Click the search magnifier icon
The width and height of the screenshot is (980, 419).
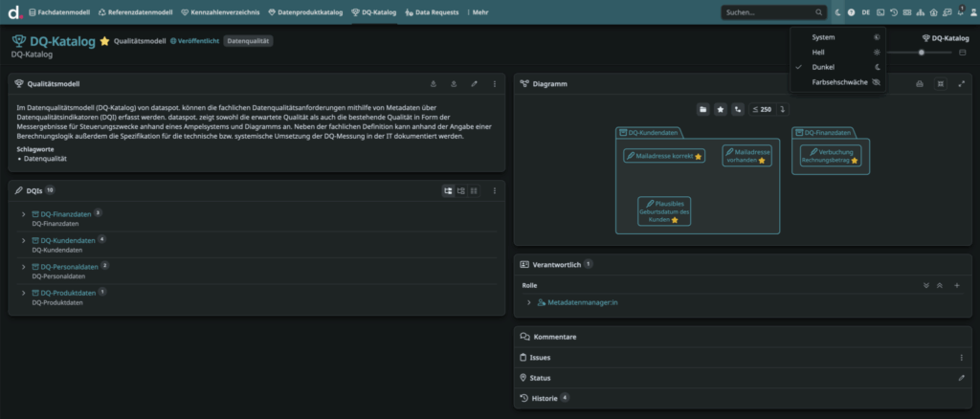[819, 11]
